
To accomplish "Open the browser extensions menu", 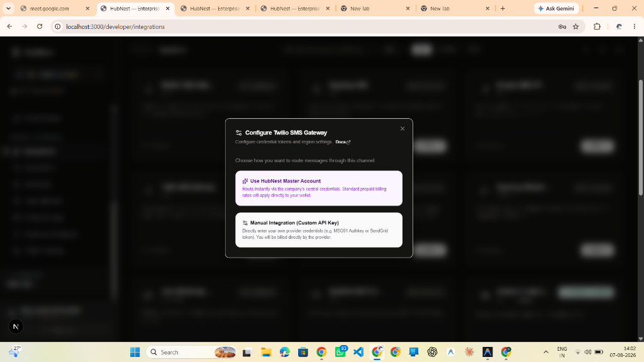I will (597, 26).
